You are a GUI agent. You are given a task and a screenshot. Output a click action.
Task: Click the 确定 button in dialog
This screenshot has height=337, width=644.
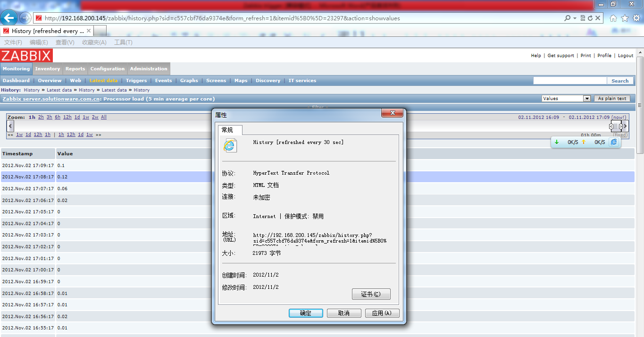(306, 313)
